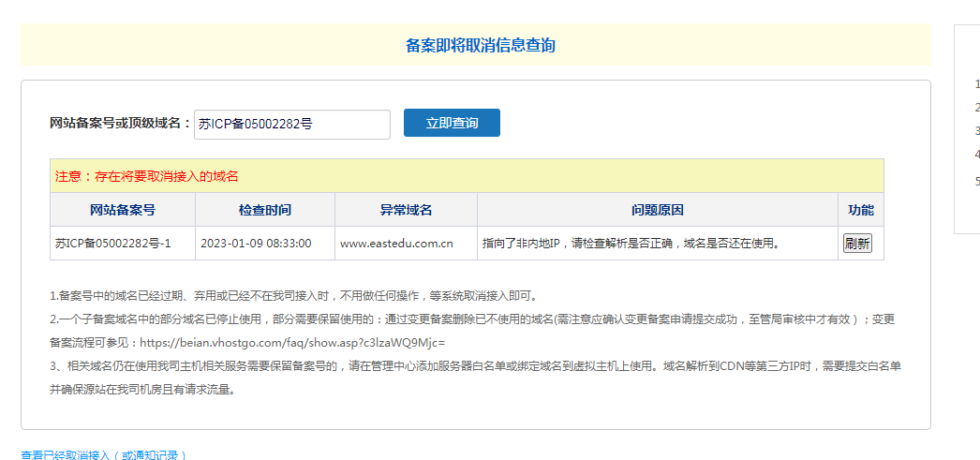The image size is (980, 460).
Task: Click the 刷新 button in the table row
Action: click(x=857, y=244)
